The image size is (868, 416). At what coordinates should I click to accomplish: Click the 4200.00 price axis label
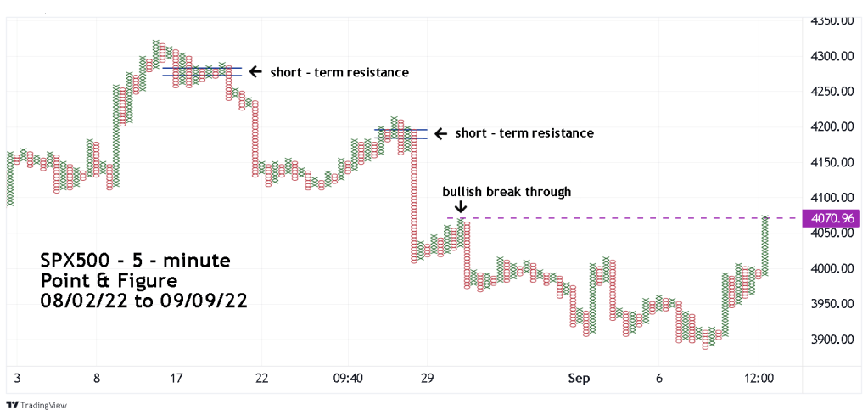click(832, 126)
